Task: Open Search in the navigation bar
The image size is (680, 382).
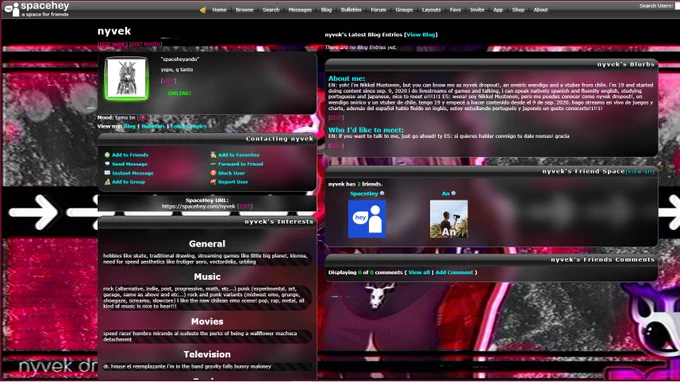Action: point(271,10)
